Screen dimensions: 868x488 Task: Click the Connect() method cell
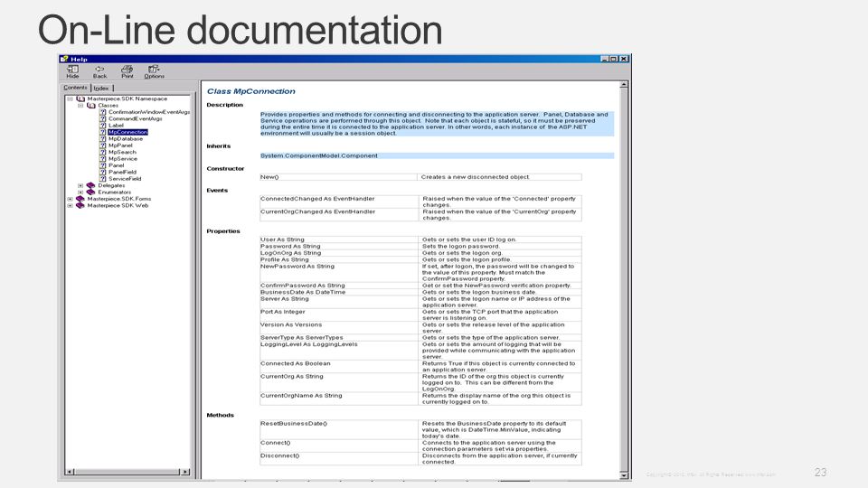point(339,446)
